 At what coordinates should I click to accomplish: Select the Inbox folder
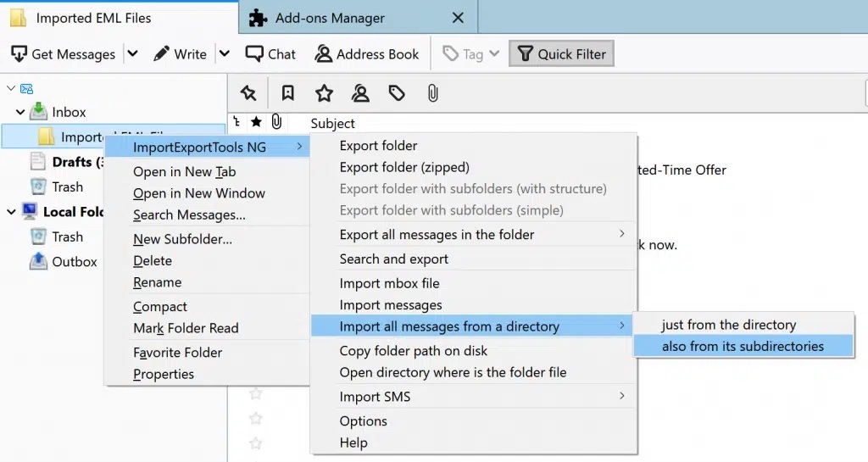coord(69,112)
